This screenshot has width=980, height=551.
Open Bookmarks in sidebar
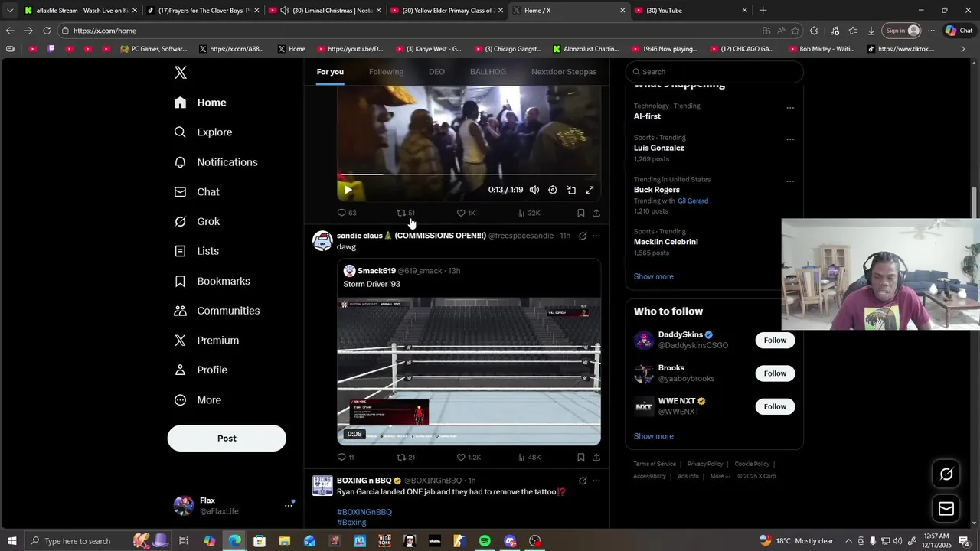[x=213, y=281]
